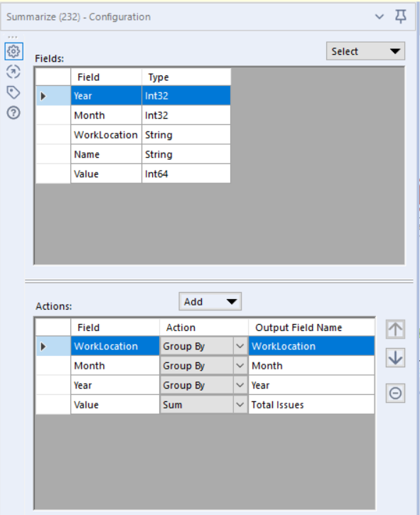The image size is (420, 515).
Task: Edit the WorkLocation output field name
Action: click(x=311, y=346)
